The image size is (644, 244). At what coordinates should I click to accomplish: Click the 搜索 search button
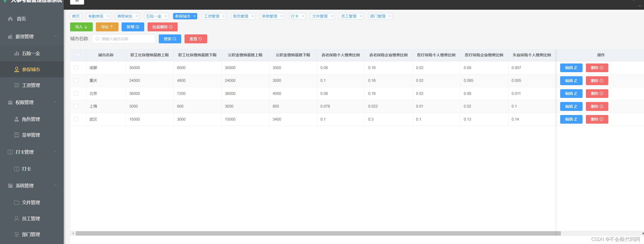[170, 39]
